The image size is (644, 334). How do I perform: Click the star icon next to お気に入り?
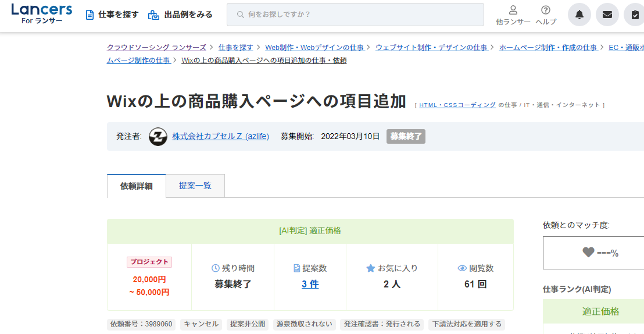coord(370,268)
